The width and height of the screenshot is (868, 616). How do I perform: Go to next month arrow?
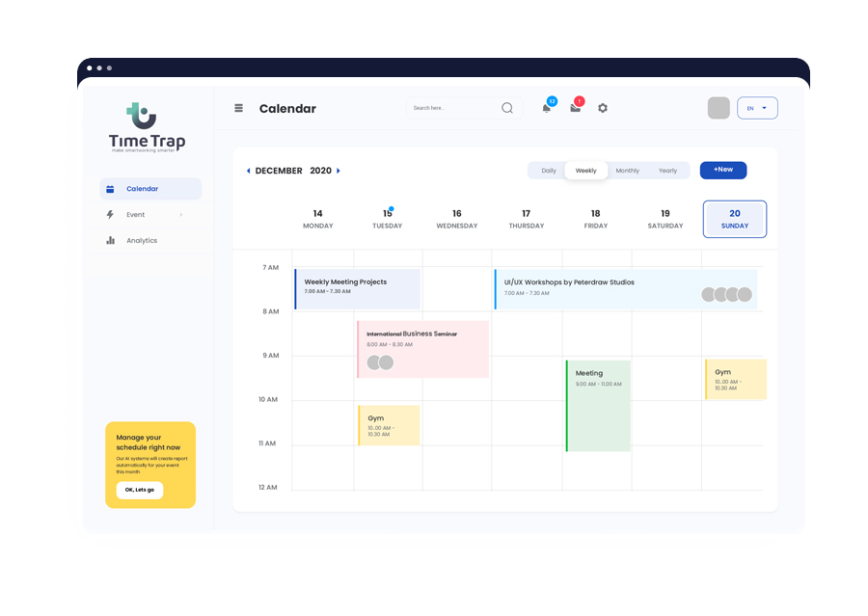click(339, 171)
